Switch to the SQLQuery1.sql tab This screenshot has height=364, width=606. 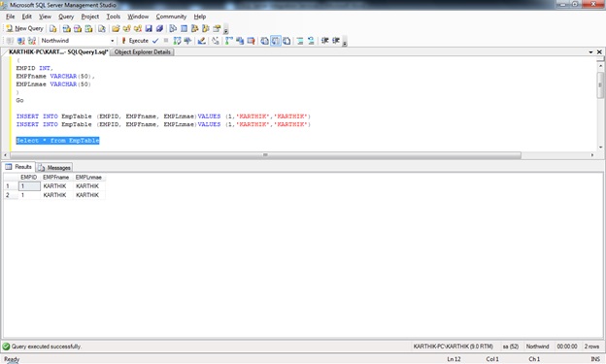(57, 52)
